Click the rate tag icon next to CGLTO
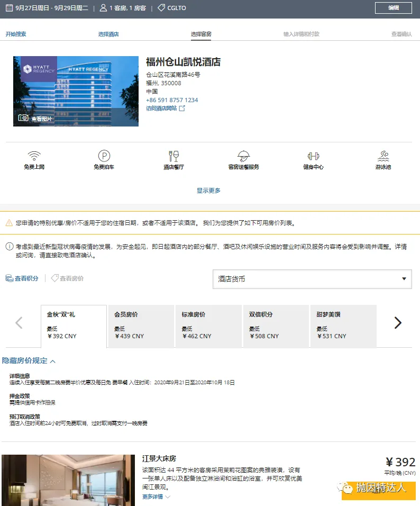 (x=161, y=8)
